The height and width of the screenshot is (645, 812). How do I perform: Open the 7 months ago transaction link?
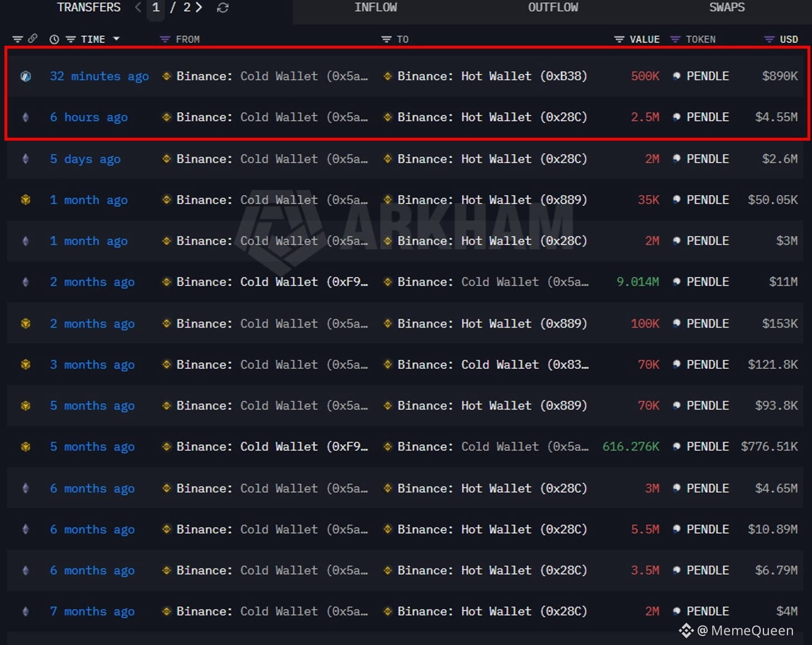pyautogui.click(x=92, y=612)
